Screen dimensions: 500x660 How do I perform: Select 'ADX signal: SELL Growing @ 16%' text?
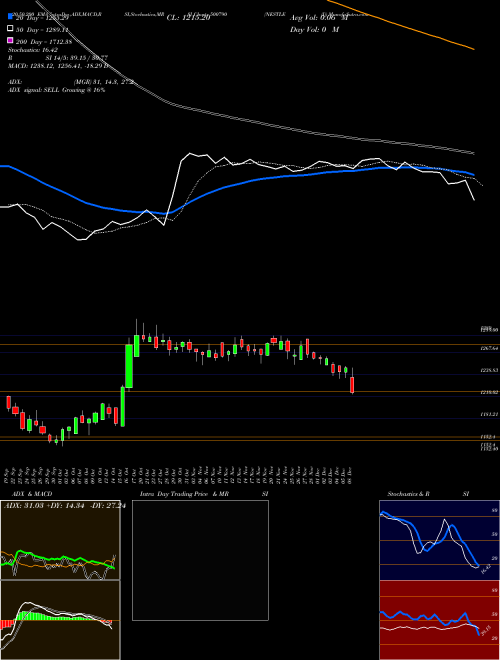pyautogui.click(x=56, y=90)
